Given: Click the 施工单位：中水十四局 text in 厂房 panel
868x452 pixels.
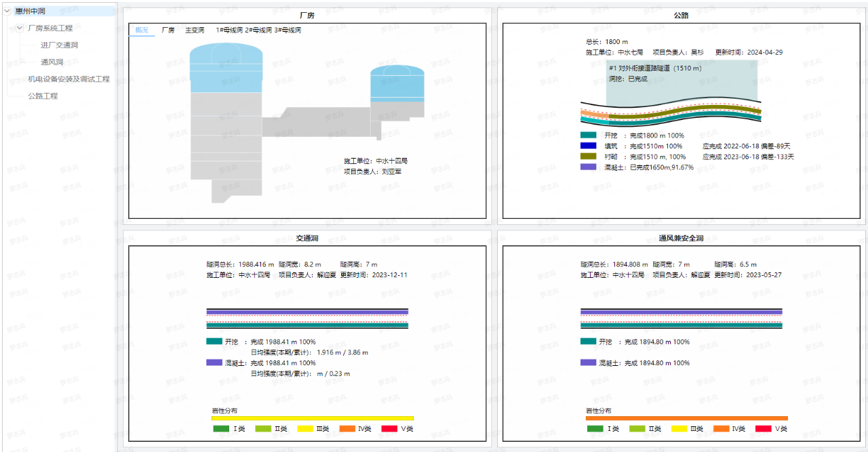Looking at the screenshot, I should coord(376,161).
